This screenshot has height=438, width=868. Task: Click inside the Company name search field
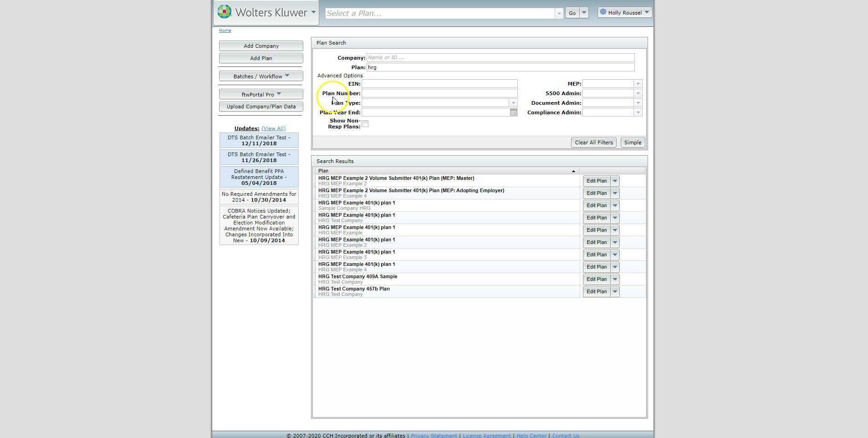tap(455, 57)
